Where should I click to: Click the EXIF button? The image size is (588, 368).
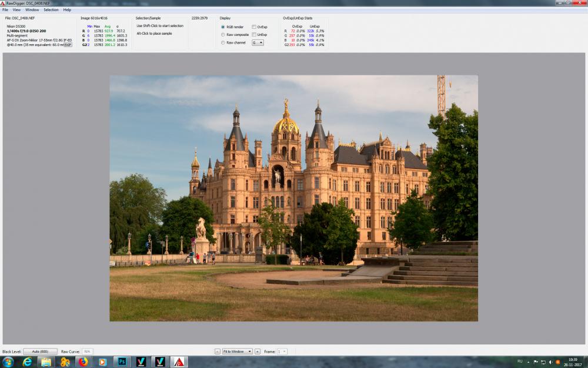pyautogui.click(x=68, y=45)
